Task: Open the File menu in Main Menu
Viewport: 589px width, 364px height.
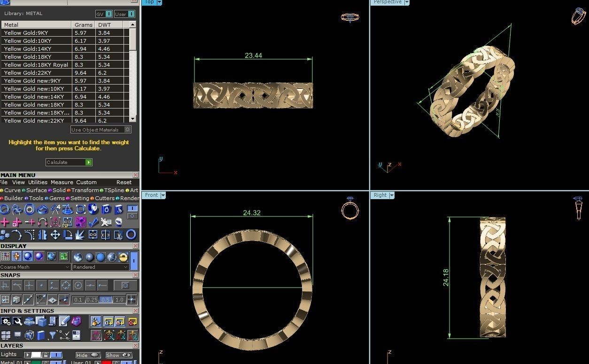Action: pyautogui.click(x=4, y=182)
